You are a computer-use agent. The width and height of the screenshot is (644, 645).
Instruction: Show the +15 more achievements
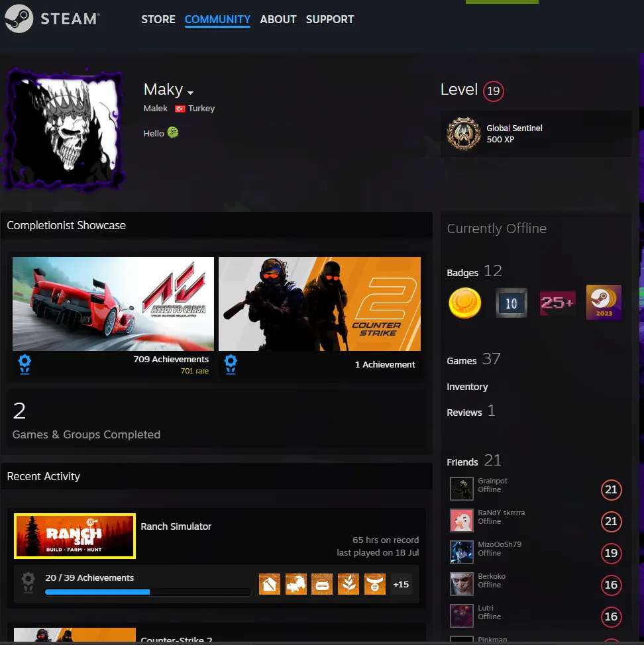(x=402, y=584)
